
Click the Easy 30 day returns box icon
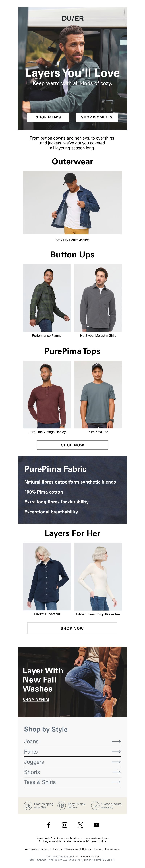[62, 806]
